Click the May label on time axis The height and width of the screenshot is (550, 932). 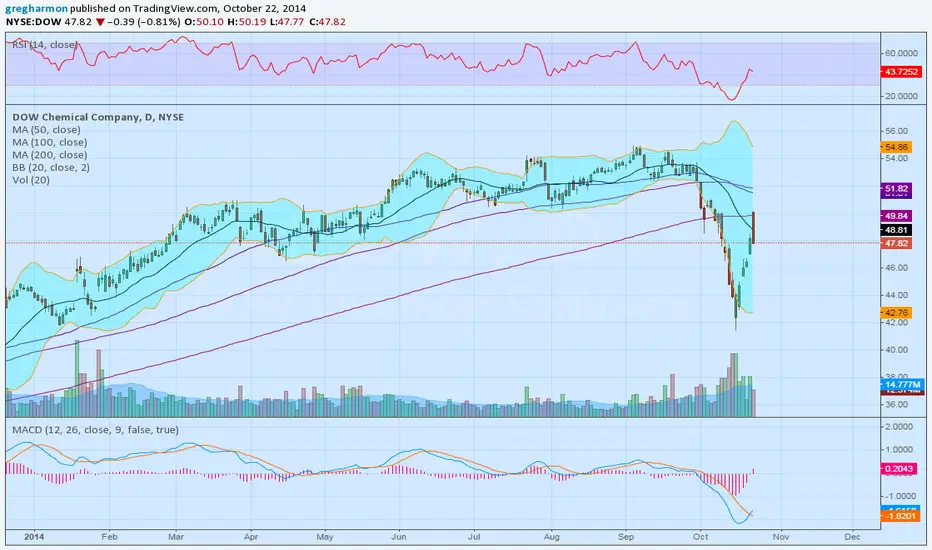tap(325, 536)
